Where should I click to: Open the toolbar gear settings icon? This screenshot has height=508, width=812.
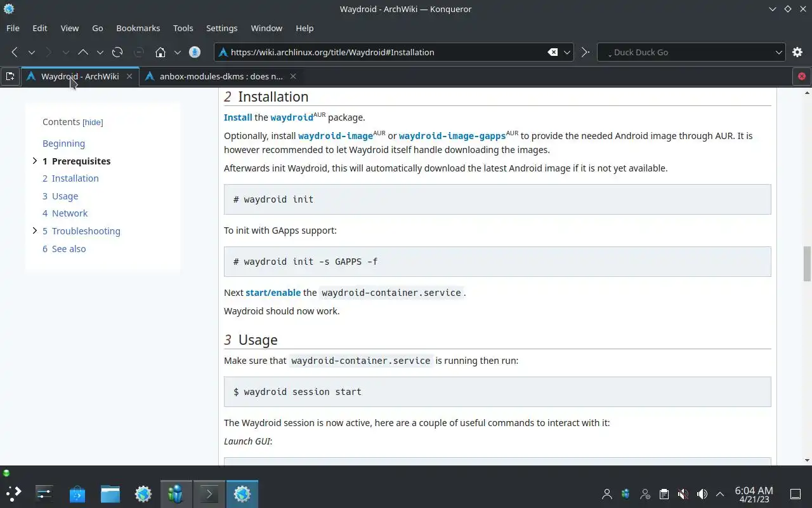[x=797, y=52]
